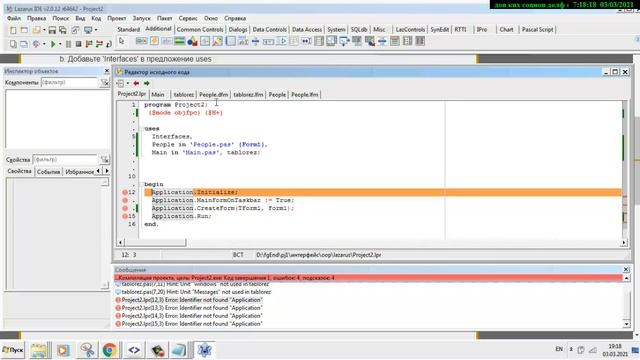640x360 pixels.
Task: Open the build mode dropdown arrow
Action: tap(44, 44)
